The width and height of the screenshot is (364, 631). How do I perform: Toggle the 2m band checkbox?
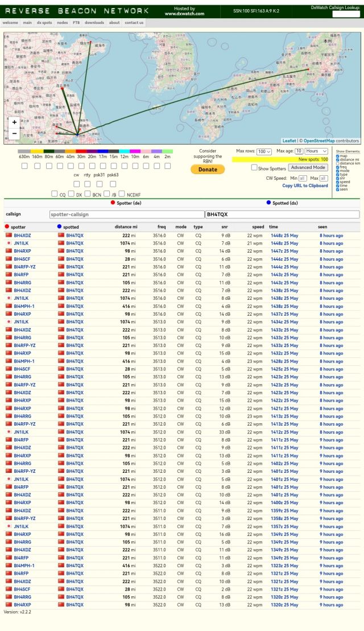pyautogui.click(x=168, y=166)
